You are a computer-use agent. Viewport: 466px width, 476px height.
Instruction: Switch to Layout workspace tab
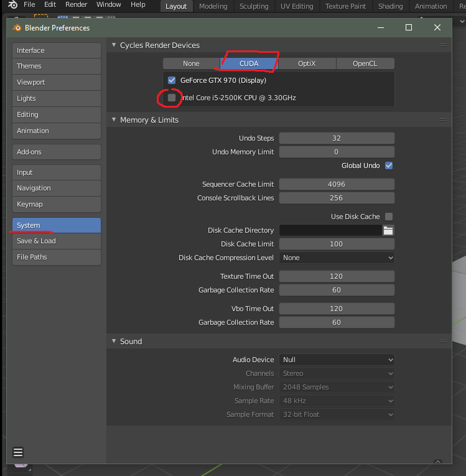[x=176, y=6]
